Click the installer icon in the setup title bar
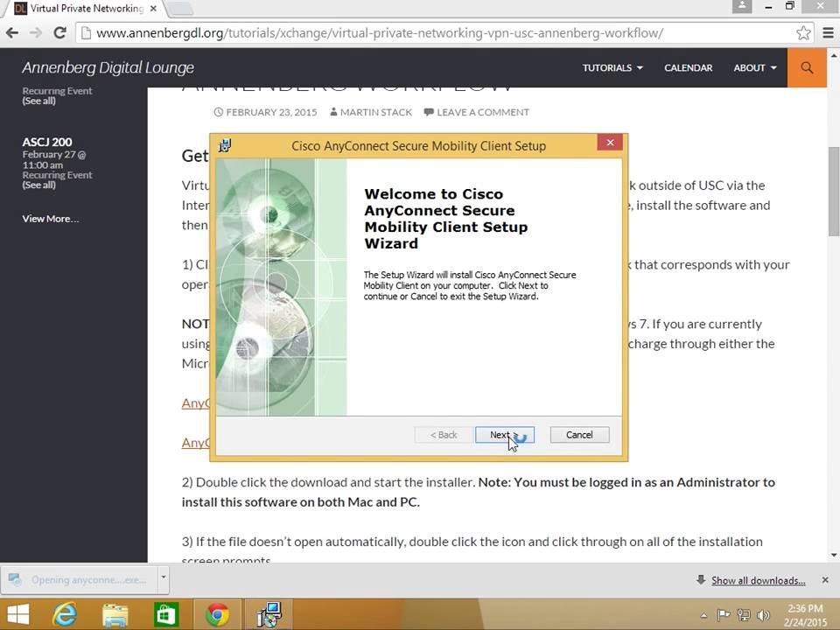The width and height of the screenshot is (840, 630). 225,145
